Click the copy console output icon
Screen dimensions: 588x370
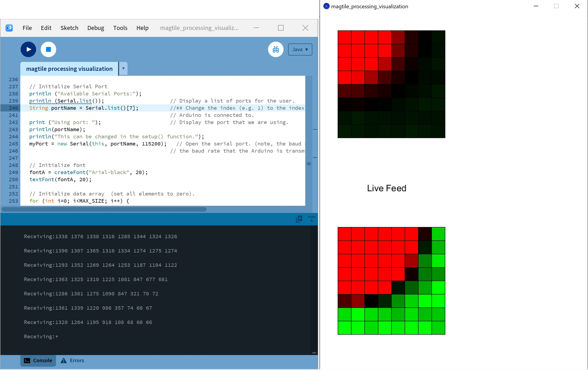coord(299,219)
